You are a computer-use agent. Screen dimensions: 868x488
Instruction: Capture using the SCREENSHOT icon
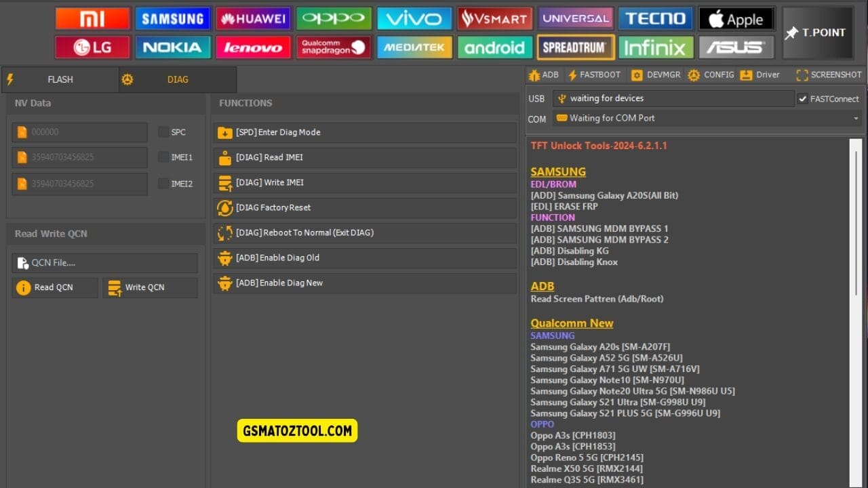(827, 75)
